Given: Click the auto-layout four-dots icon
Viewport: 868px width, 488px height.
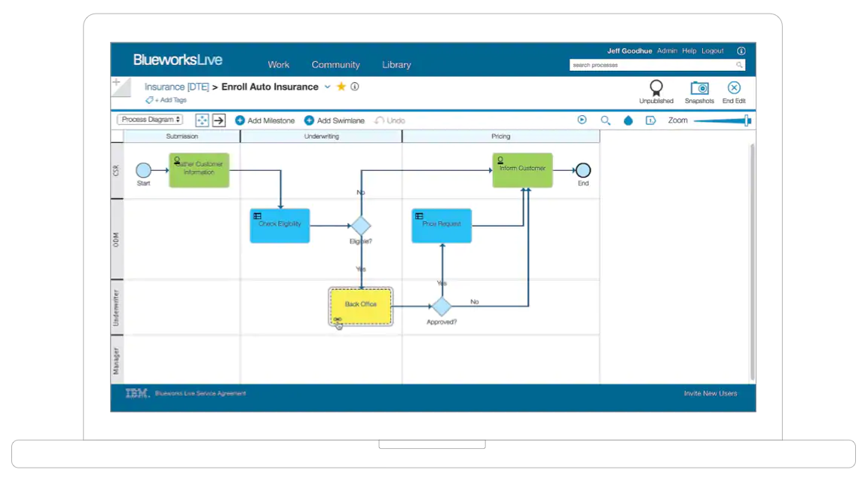Looking at the screenshot, I should [201, 120].
